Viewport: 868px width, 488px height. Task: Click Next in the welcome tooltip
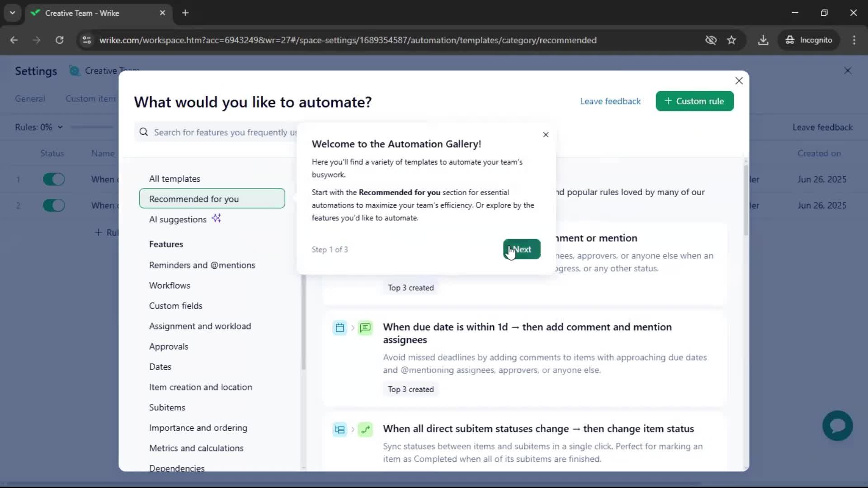coord(522,249)
